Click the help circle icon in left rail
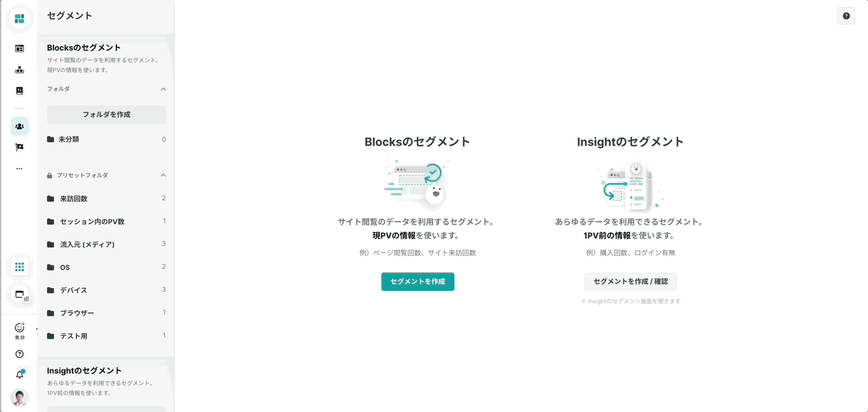868x412 pixels. click(x=19, y=354)
